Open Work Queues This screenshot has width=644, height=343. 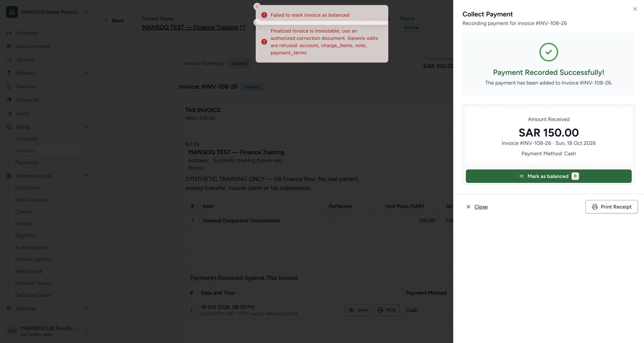click(x=31, y=200)
